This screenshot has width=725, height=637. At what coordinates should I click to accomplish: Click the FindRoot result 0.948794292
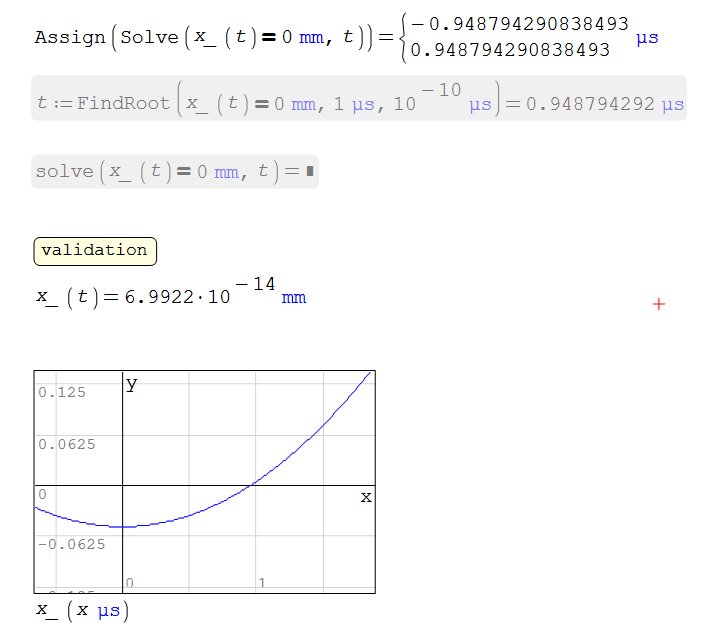(590, 103)
